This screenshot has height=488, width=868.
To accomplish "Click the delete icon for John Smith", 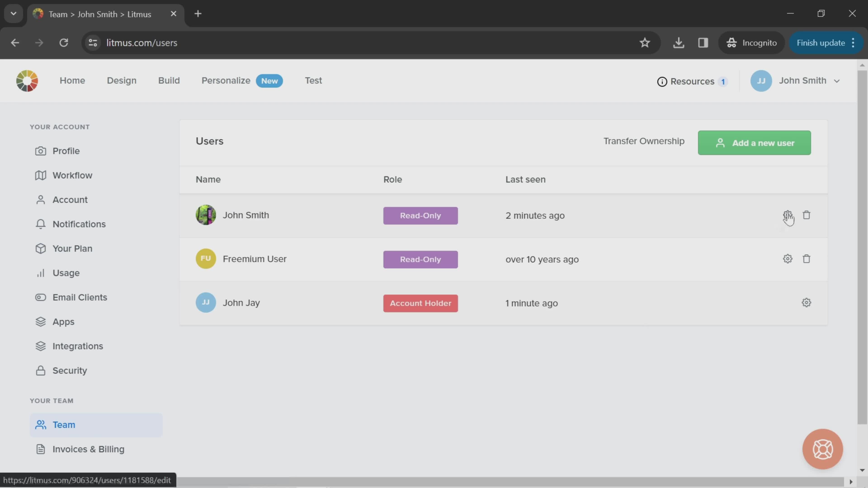I will coord(807,215).
